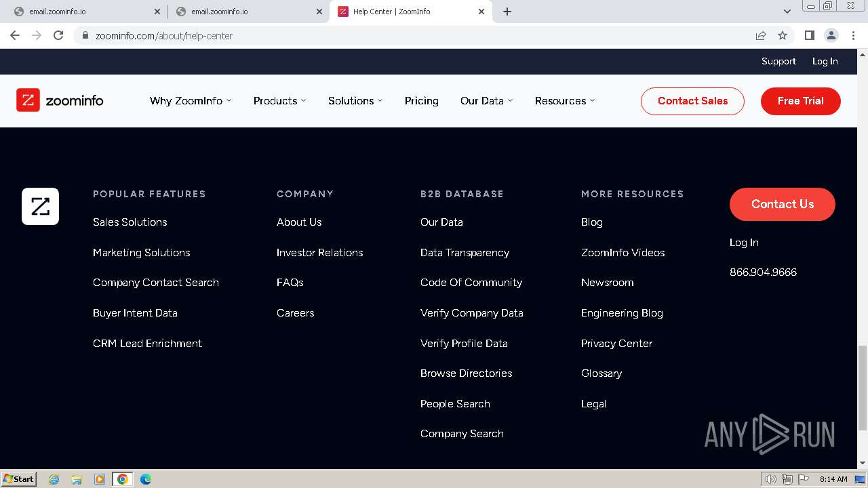This screenshot has height=488, width=868.
Task: Open Code Of Community link
Action: click(471, 283)
